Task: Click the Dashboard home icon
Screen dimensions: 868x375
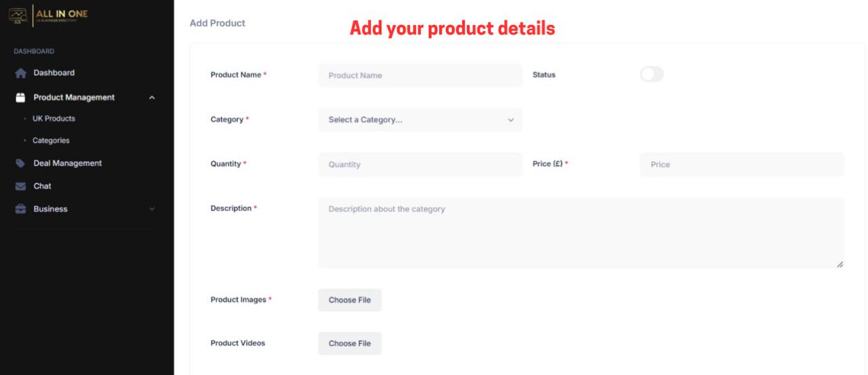Action: pyautogui.click(x=20, y=73)
